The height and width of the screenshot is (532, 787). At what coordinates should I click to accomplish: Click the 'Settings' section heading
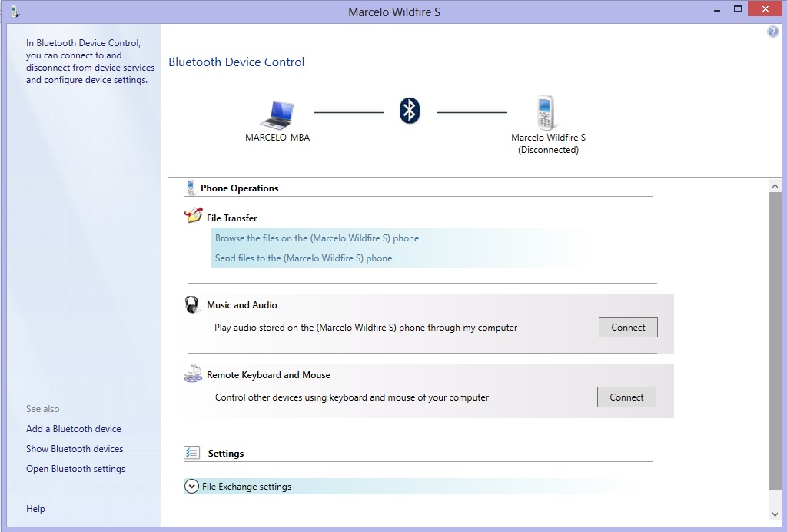[226, 454]
